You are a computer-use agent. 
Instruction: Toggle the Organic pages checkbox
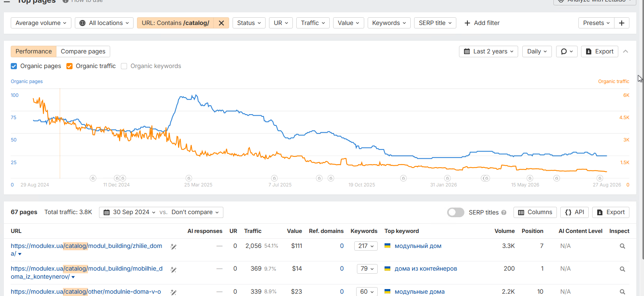coord(14,66)
